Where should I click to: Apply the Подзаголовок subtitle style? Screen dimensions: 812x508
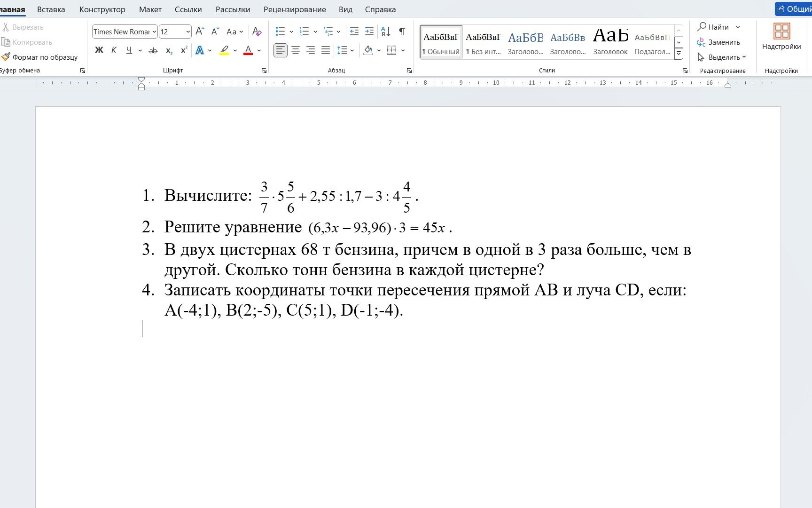(652, 42)
